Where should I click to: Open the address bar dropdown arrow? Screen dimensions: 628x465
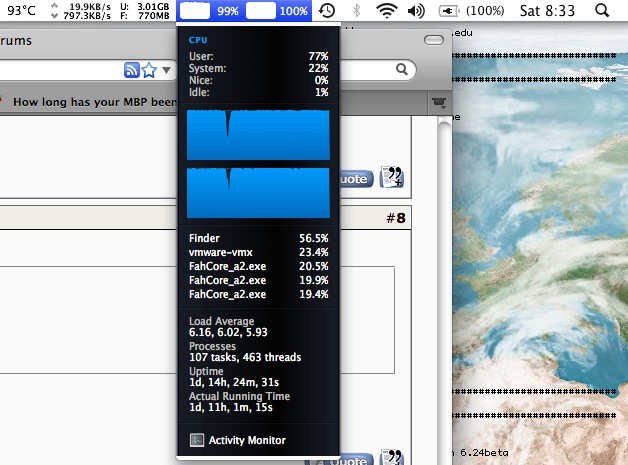167,70
